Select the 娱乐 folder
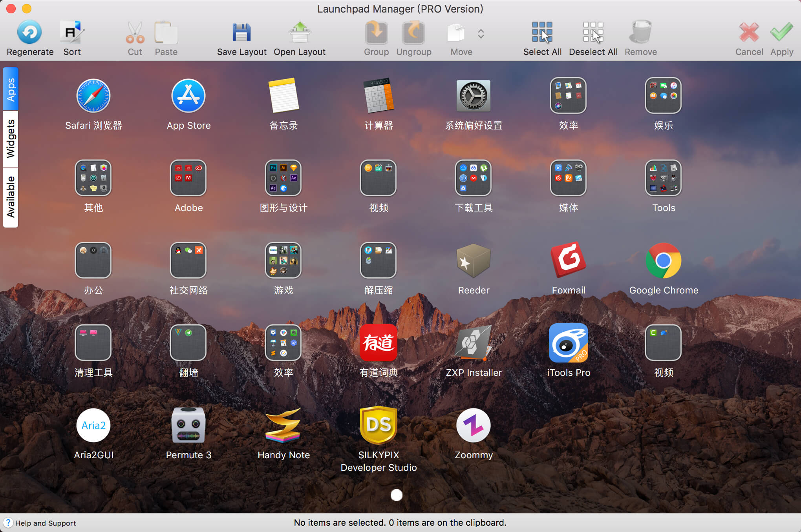This screenshot has width=801, height=532. [663, 96]
